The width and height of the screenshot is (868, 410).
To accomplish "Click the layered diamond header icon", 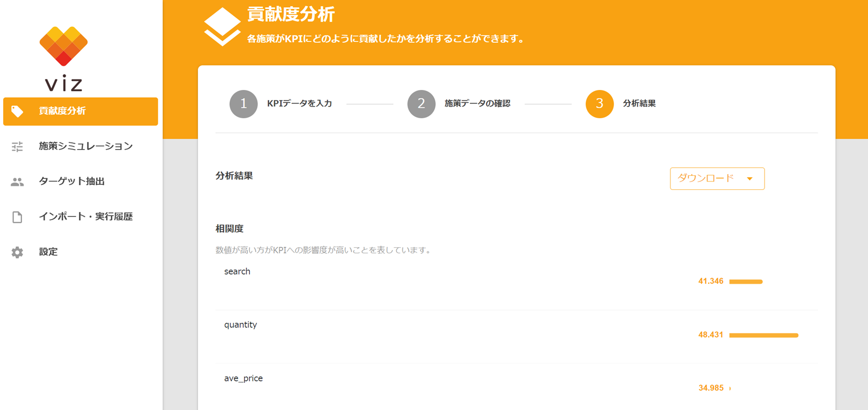I will 222,27.
